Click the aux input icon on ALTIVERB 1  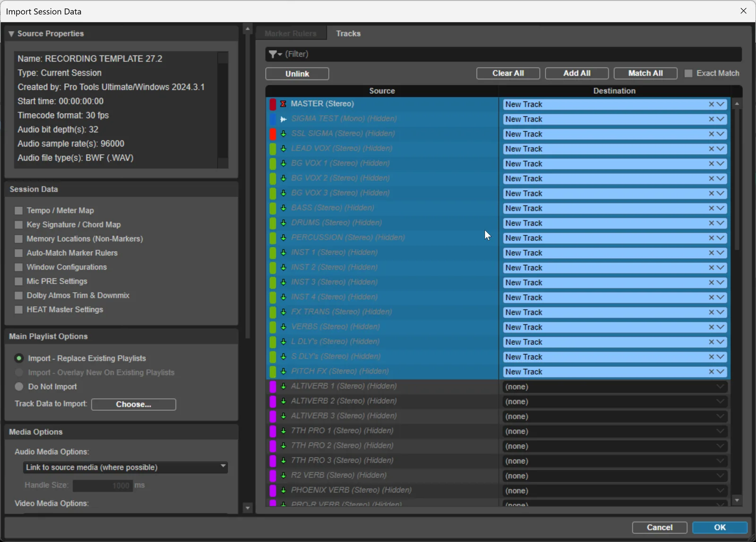pyautogui.click(x=283, y=386)
